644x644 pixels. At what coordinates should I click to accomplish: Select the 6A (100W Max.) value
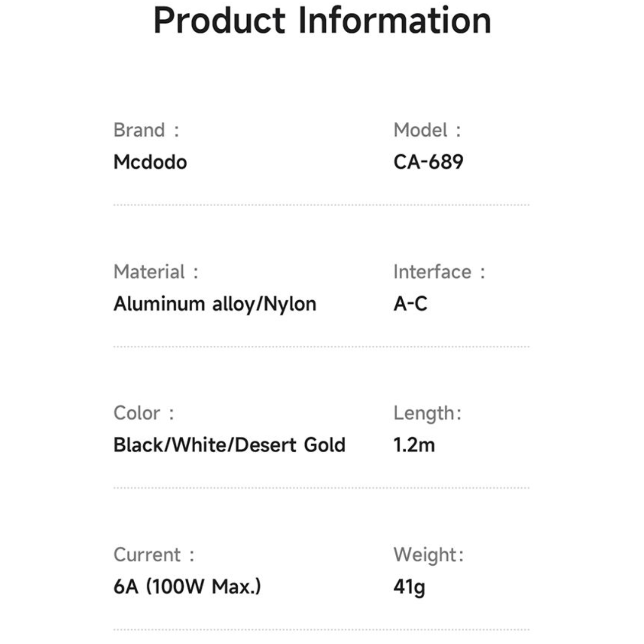click(187, 587)
